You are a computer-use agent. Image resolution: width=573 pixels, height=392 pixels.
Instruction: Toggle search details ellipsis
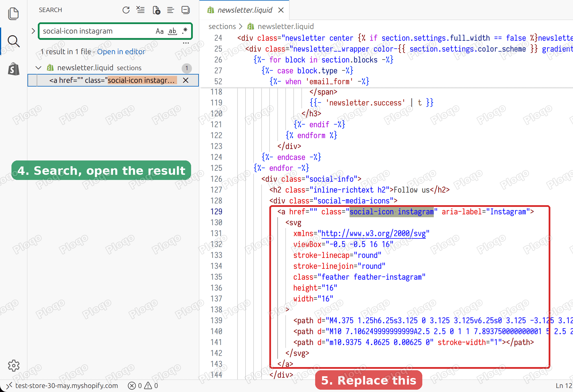point(186,43)
